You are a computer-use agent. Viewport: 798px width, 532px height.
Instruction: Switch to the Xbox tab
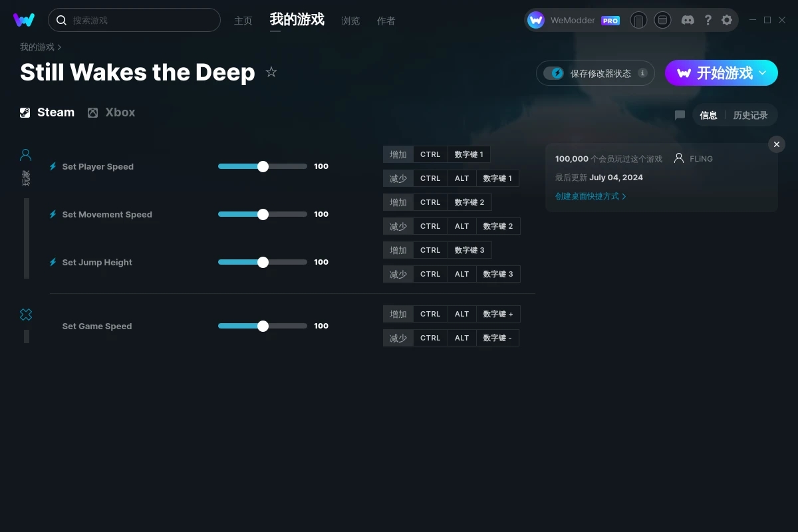click(x=112, y=112)
